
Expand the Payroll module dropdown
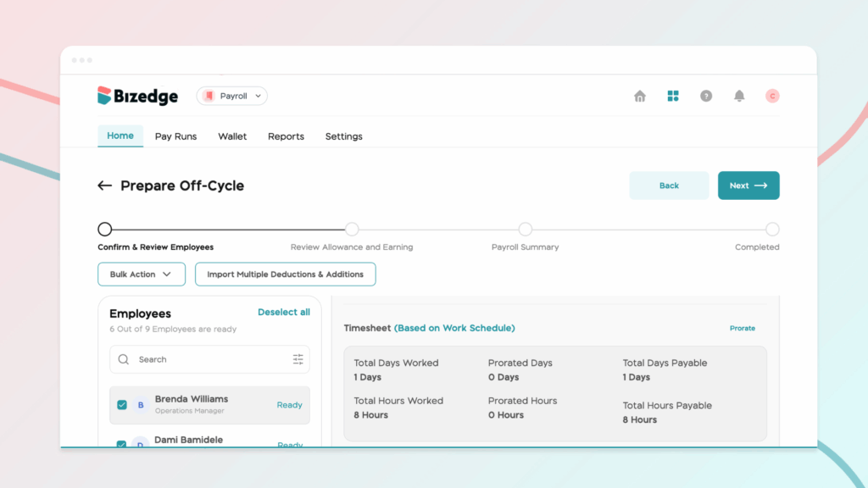232,97
